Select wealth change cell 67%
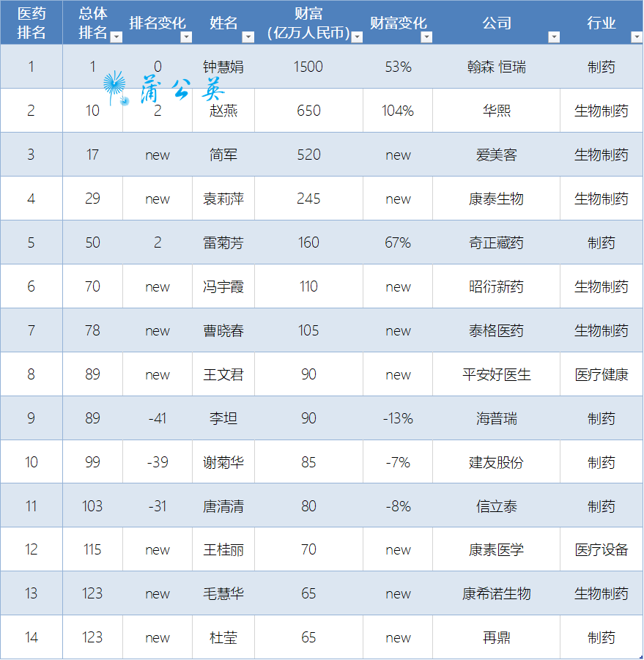The width and height of the screenshot is (644, 660). [x=398, y=242]
